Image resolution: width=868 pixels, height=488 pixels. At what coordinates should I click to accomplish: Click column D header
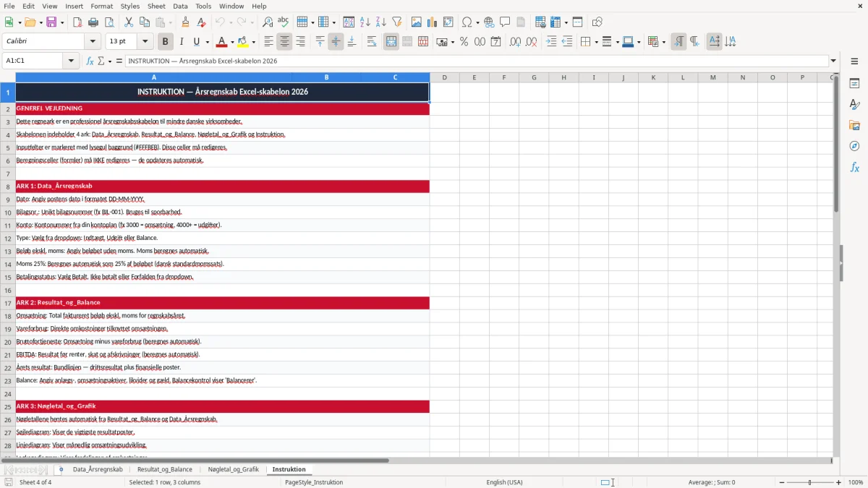pos(444,77)
